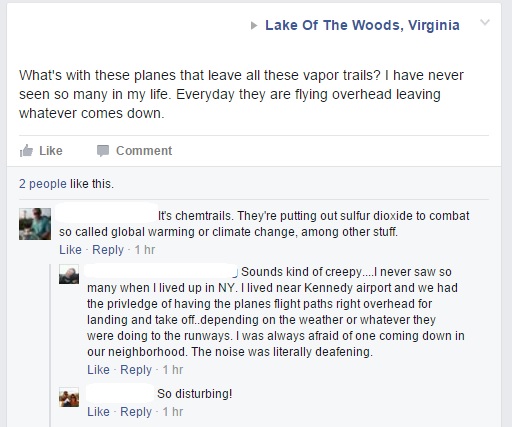Like the chemtrails comment
Screen dimensions: 512x427
point(70,250)
